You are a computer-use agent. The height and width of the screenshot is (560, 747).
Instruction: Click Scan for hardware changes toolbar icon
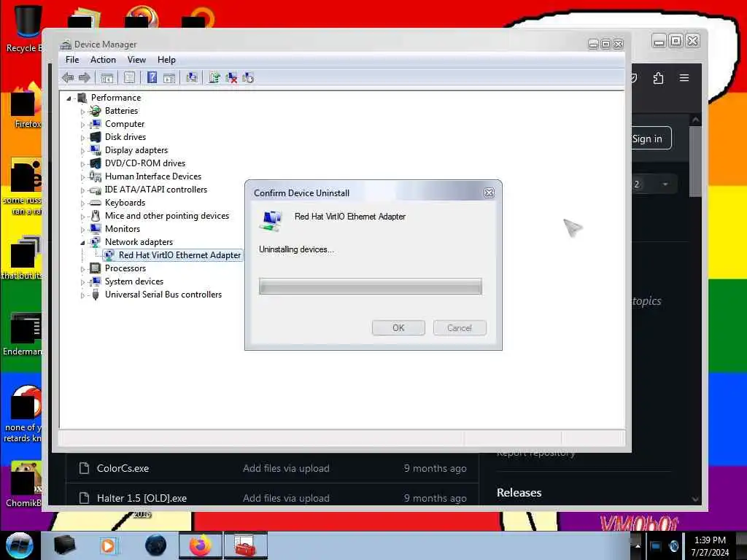tap(192, 77)
